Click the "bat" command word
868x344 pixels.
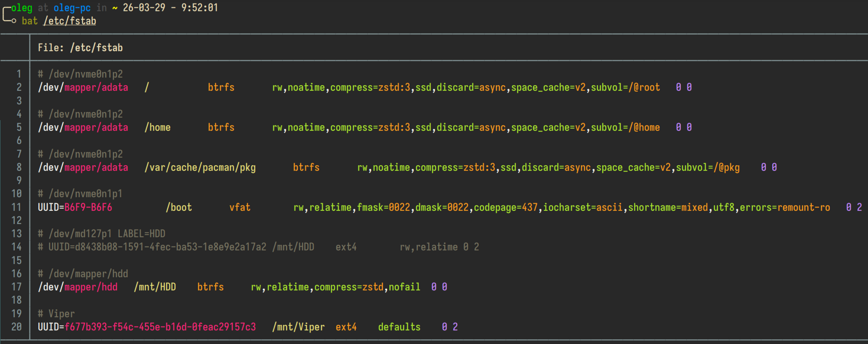click(30, 21)
